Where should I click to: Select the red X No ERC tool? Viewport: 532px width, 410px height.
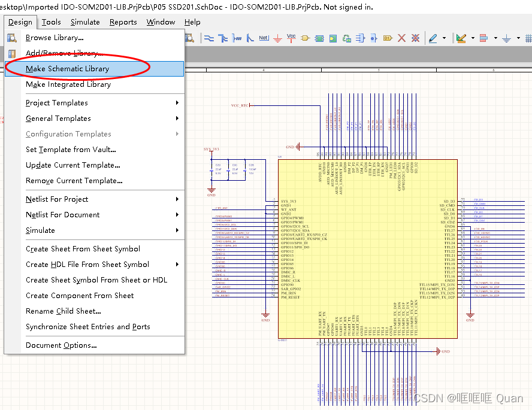click(401, 38)
